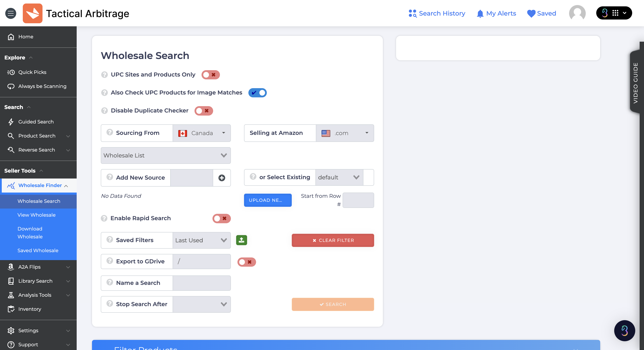Click the plus icon to add new source

tap(221, 178)
